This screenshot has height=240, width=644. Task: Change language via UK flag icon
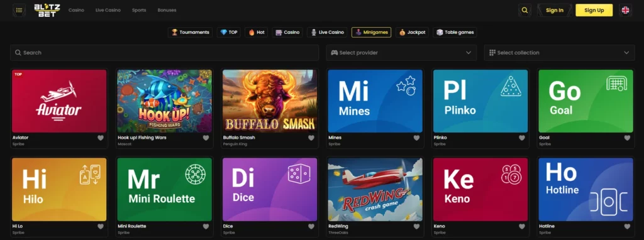click(x=625, y=10)
